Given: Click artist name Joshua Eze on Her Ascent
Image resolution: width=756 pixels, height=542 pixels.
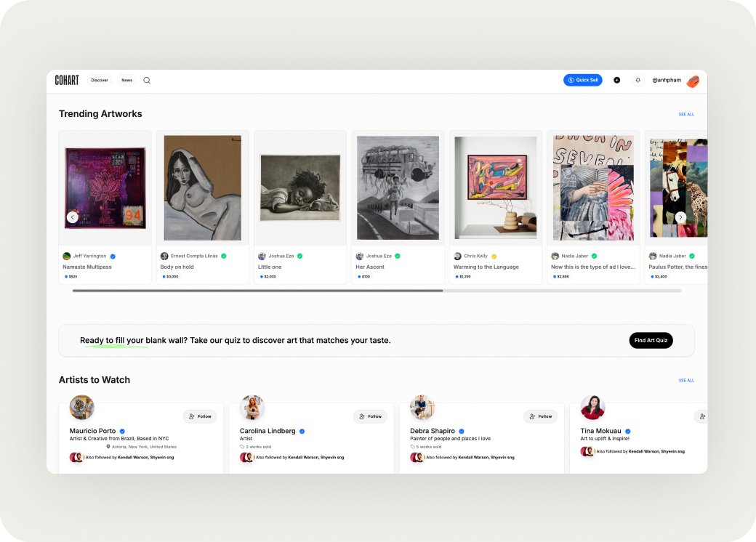Looking at the screenshot, I should click(x=379, y=256).
